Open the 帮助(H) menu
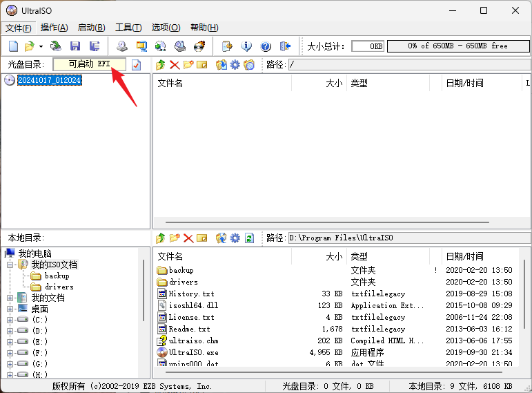This screenshot has width=532, height=393. coord(204,28)
